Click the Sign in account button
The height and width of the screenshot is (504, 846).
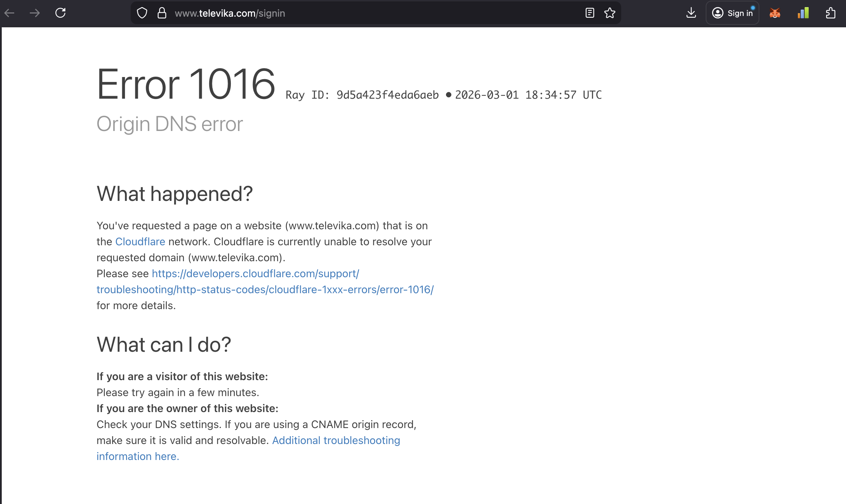point(733,13)
